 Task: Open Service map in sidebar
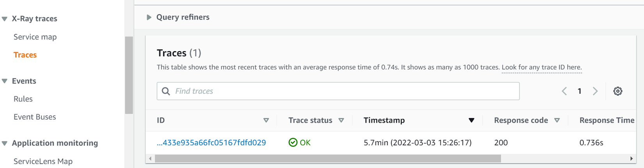(35, 37)
